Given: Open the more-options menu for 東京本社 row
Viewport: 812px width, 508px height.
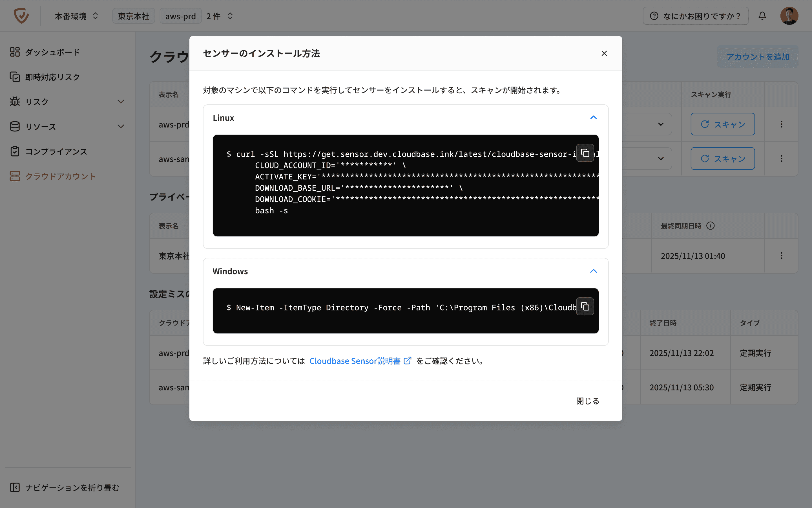Looking at the screenshot, I should (781, 256).
